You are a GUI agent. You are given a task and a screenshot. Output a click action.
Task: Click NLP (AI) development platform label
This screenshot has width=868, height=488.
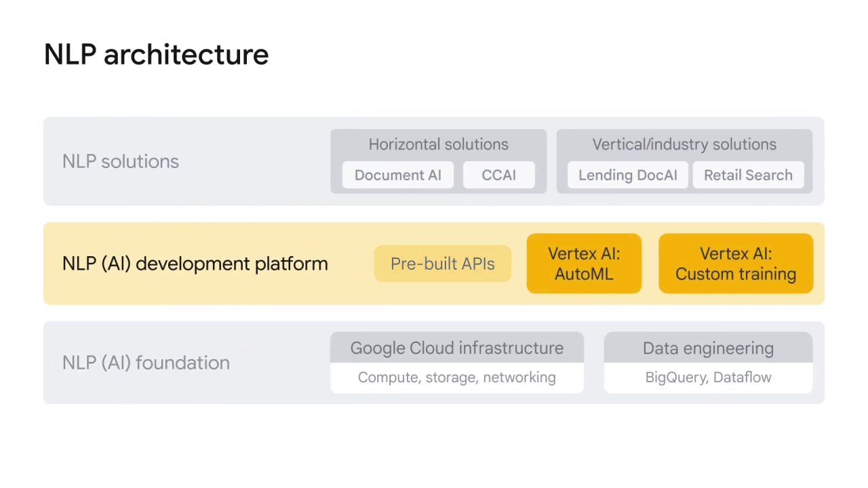click(195, 264)
